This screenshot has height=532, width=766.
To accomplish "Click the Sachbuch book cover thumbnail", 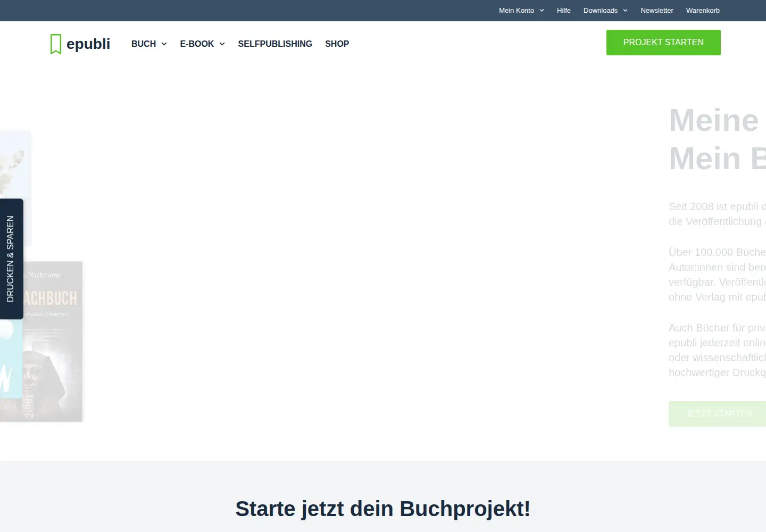I will pos(53,342).
